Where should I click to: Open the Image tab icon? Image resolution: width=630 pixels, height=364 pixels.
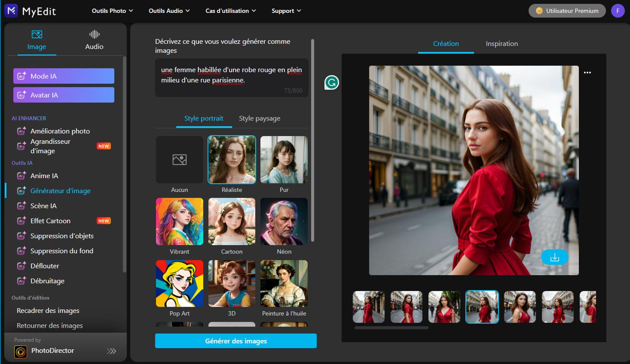tap(37, 34)
